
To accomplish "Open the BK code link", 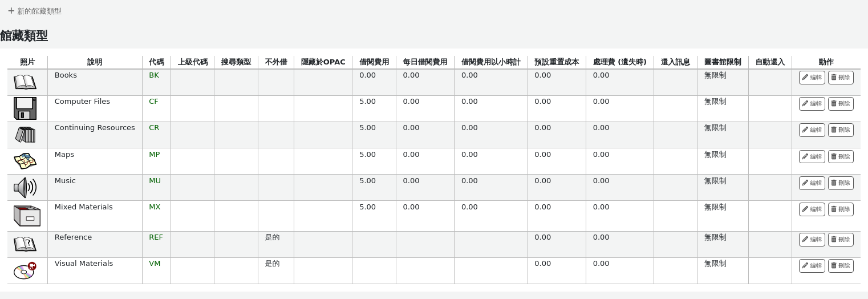I will 154,75.
